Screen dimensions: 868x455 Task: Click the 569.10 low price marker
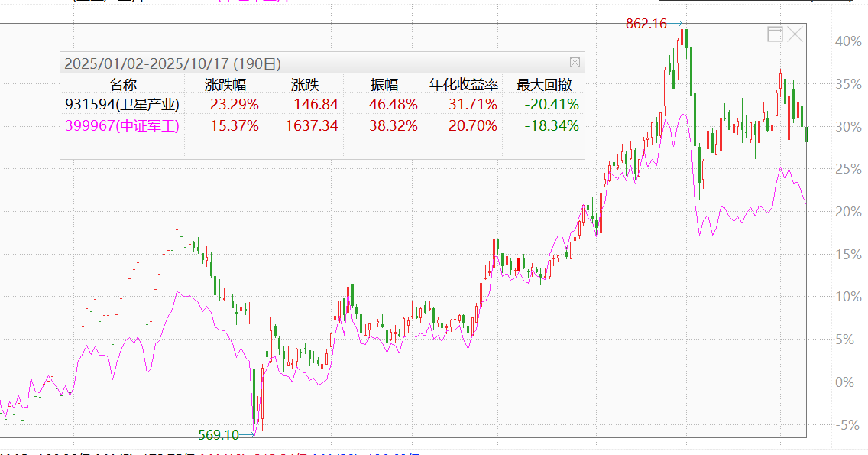coord(218,435)
